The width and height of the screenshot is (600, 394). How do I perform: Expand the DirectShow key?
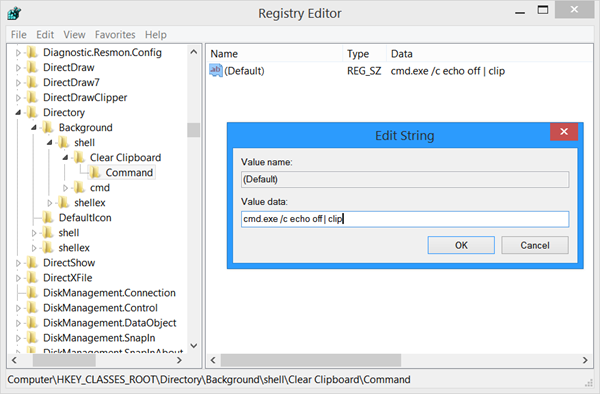coord(18,263)
